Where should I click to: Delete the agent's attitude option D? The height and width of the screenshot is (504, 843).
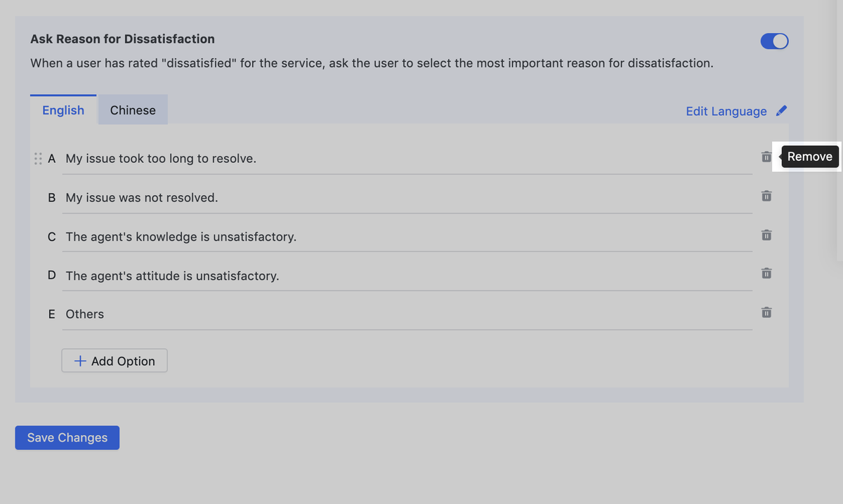click(x=766, y=273)
